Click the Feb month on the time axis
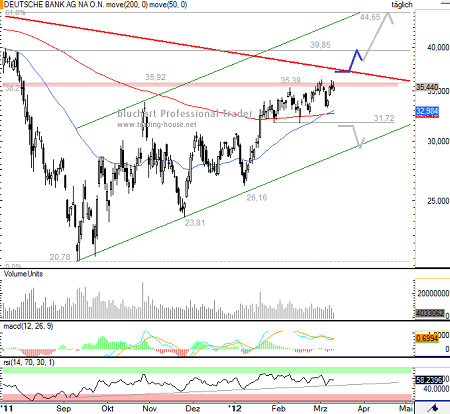This screenshot has width=450, height=414. (278, 408)
